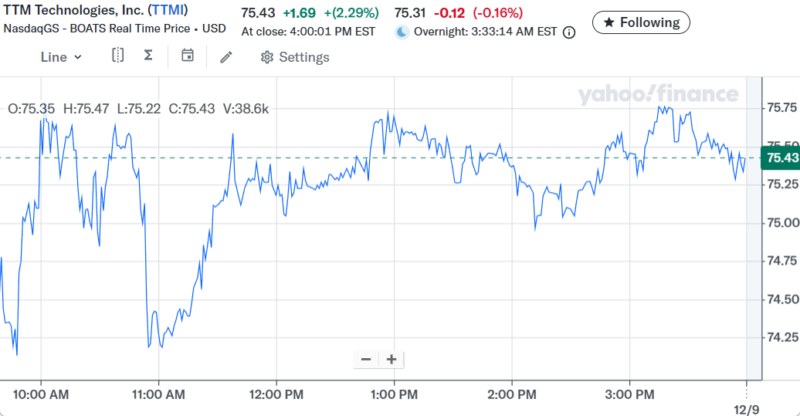
Task: Toggle the Following star button
Action: (x=640, y=22)
